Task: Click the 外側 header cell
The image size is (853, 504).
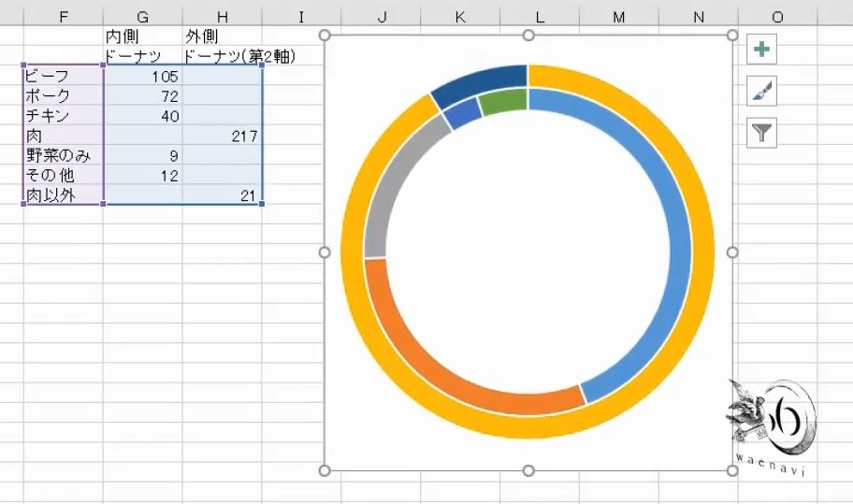Action: 222,36
